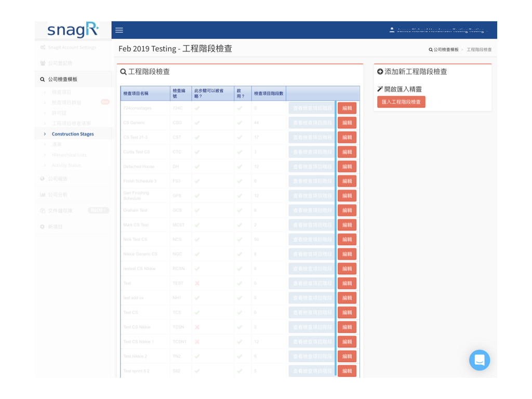Edit the Test sprint 8 2 row

(x=347, y=371)
